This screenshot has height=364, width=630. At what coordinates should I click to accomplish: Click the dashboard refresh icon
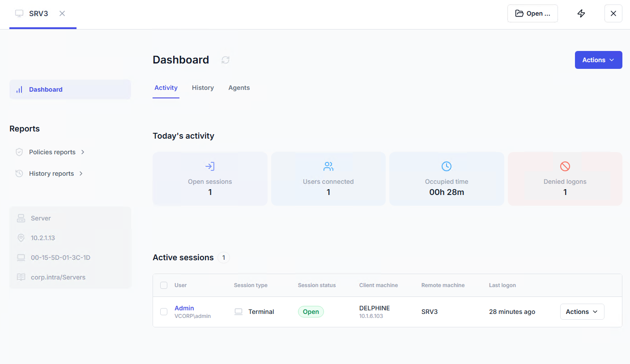tap(226, 60)
